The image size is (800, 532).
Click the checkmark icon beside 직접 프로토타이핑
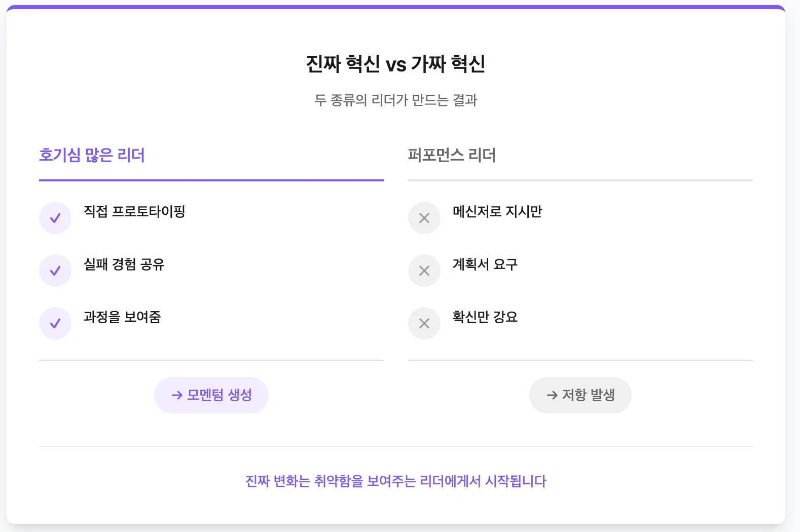click(x=55, y=218)
